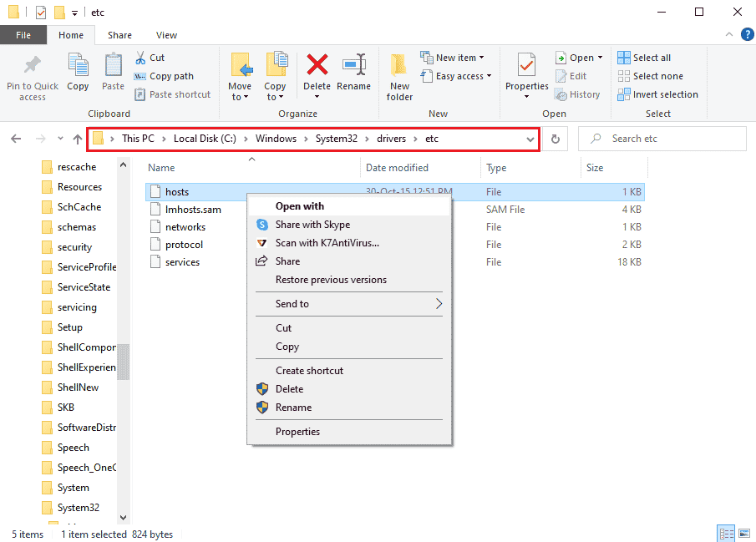
Task: Click Pin to Quick access icon
Action: coord(33,66)
